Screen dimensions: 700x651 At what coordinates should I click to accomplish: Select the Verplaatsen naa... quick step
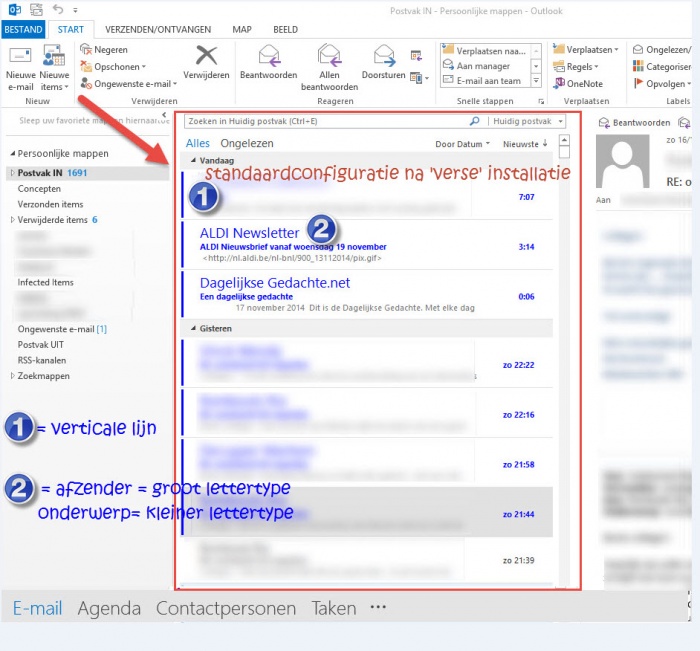(x=485, y=51)
